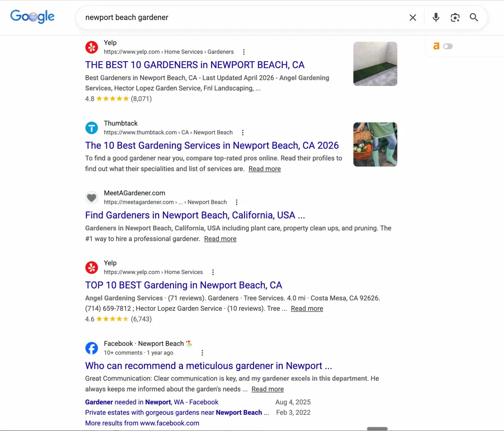Open 'Gardener needed in Newport, WA' link

click(x=152, y=402)
